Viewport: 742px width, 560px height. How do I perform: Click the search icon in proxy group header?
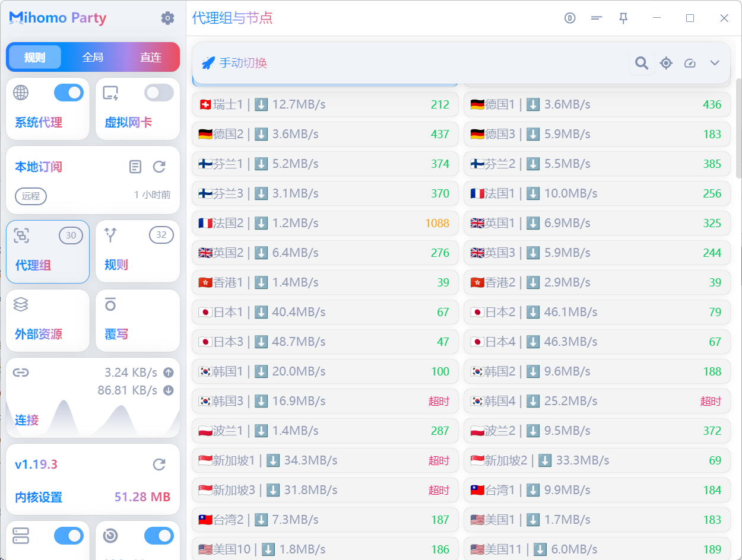(642, 63)
